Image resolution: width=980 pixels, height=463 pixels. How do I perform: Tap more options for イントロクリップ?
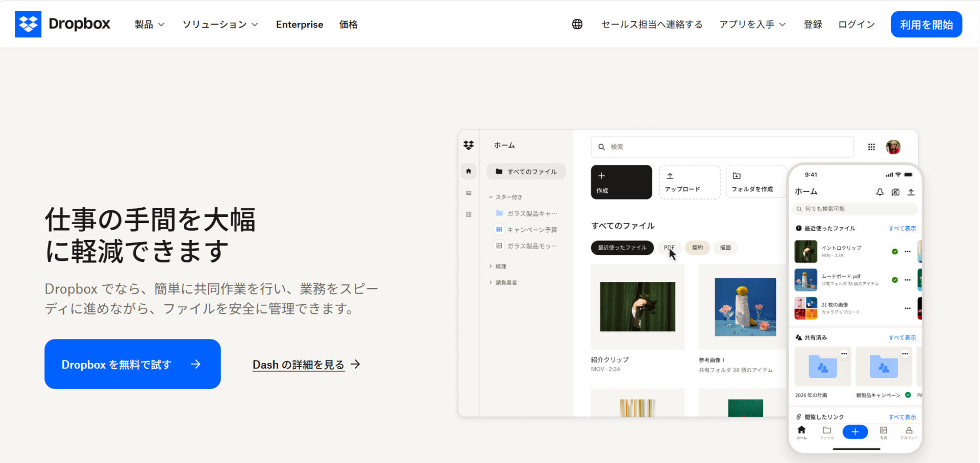click(908, 252)
